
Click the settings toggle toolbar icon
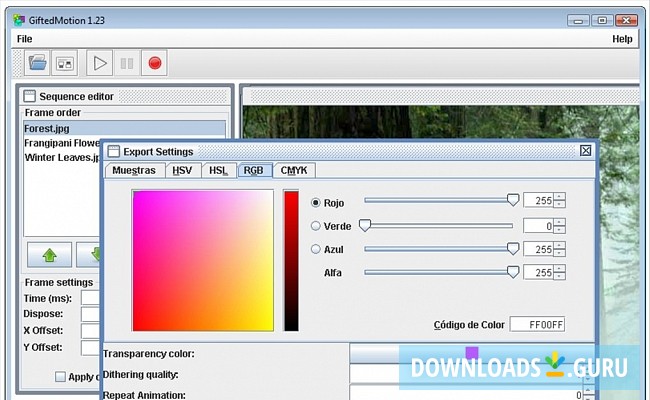(65, 63)
